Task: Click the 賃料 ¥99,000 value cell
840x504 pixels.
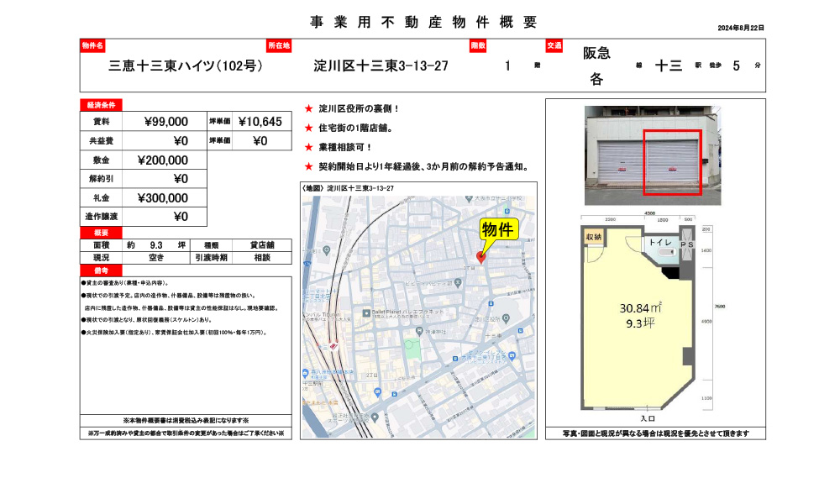Action: pyautogui.click(x=168, y=121)
